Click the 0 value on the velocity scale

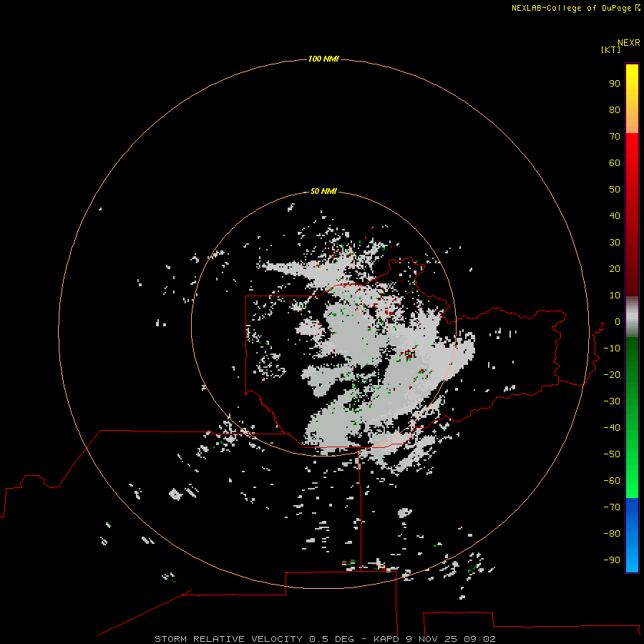618,321
